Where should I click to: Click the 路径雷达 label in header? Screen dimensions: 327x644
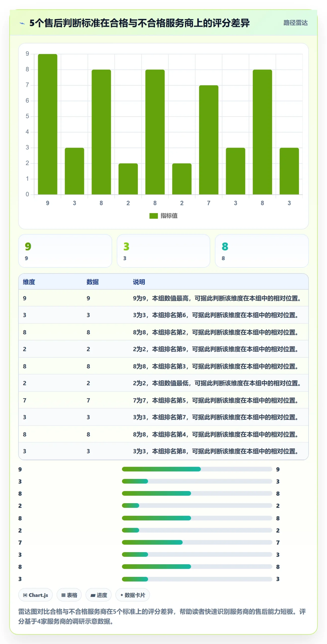(295, 23)
